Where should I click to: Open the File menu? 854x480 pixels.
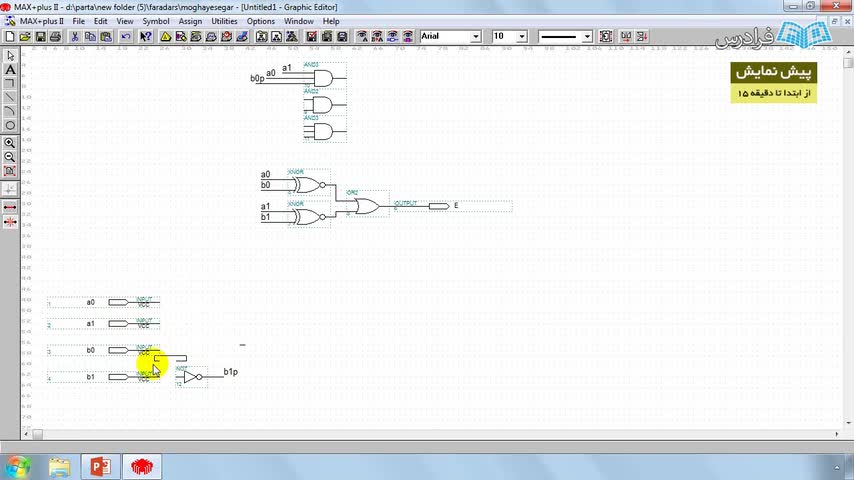pyautogui.click(x=78, y=21)
